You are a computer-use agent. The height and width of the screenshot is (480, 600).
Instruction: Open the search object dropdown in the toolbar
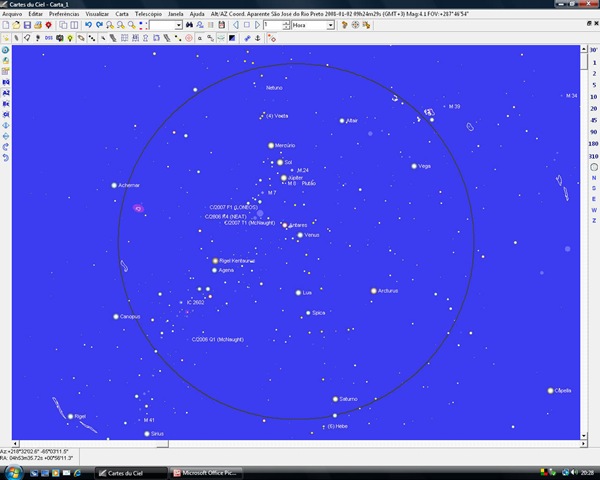click(179, 26)
